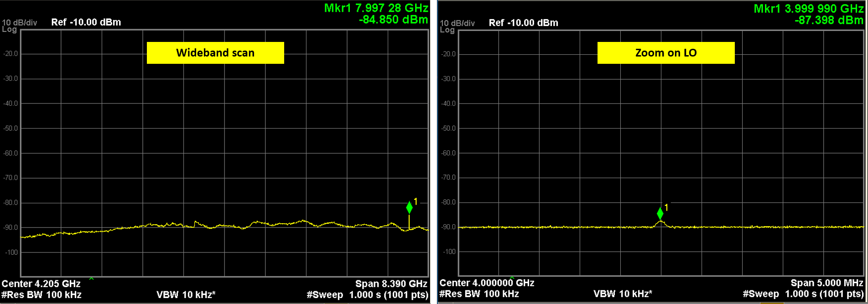Click green center caret below the Zoom on LO graph
Viewport: 868px width, 304px height.
[512, 278]
